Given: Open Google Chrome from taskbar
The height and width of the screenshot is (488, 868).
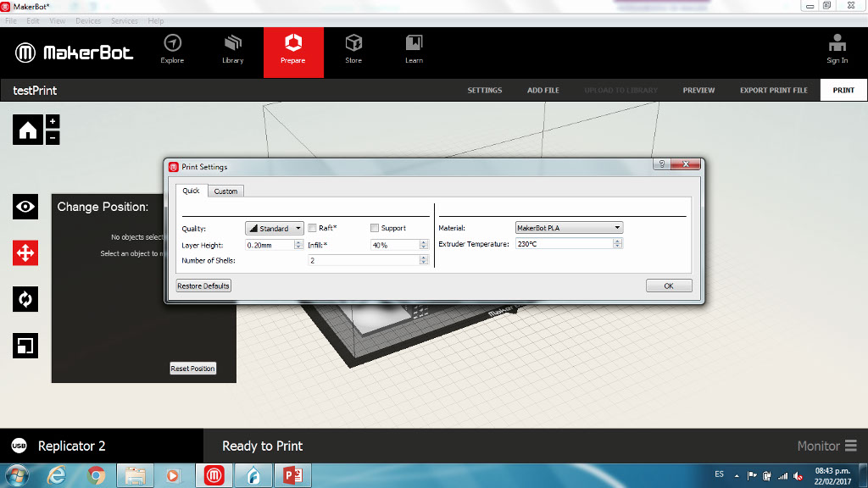Looking at the screenshot, I should pyautogui.click(x=96, y=475).
